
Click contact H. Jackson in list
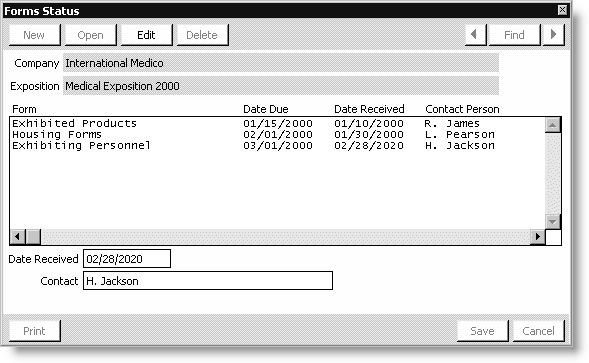460,145
